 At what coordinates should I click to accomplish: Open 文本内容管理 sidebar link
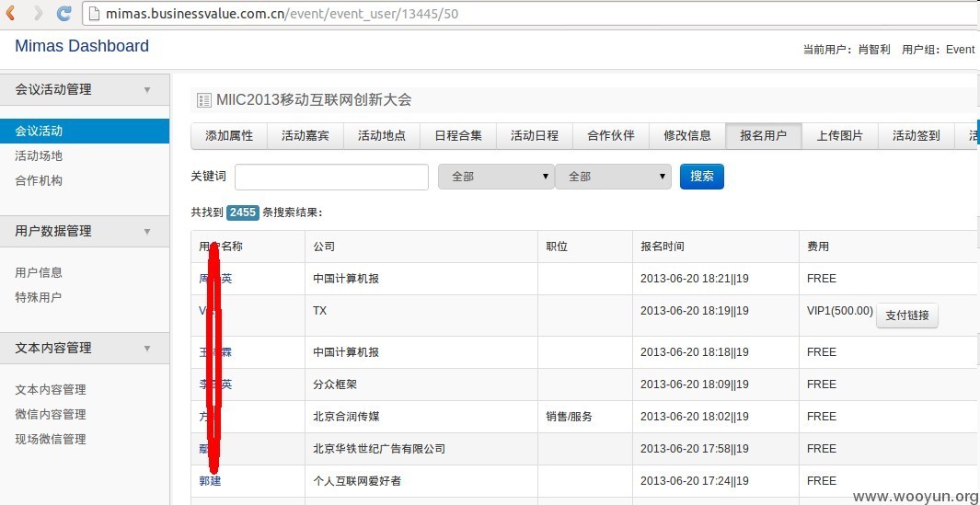point(51,390)
